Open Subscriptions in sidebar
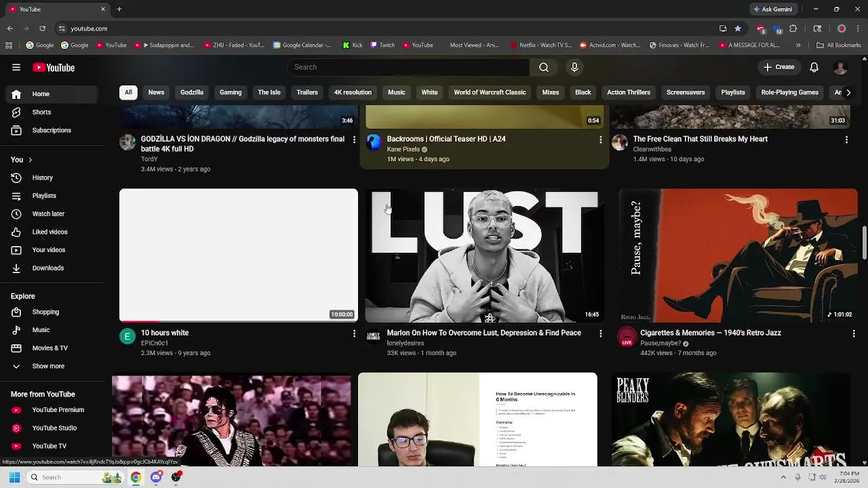This screenshot has height=488, width=868. click(52, 130)
